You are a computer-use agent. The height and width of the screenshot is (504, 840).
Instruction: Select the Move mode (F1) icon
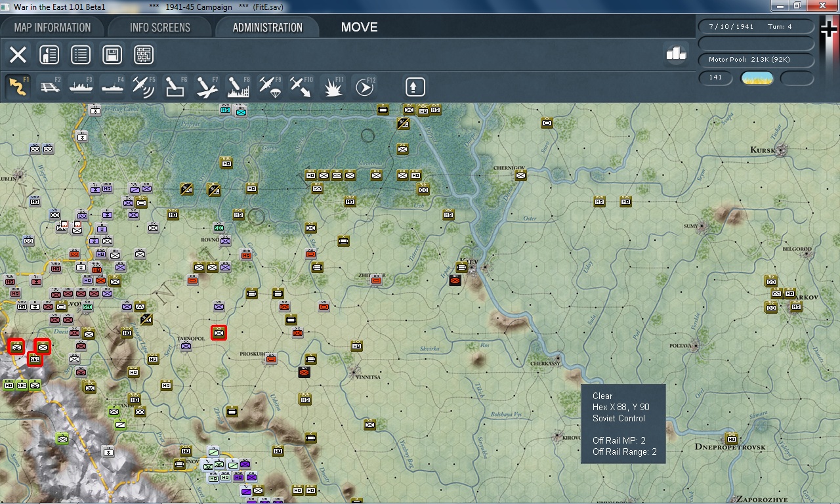click(x=18, y=87)
